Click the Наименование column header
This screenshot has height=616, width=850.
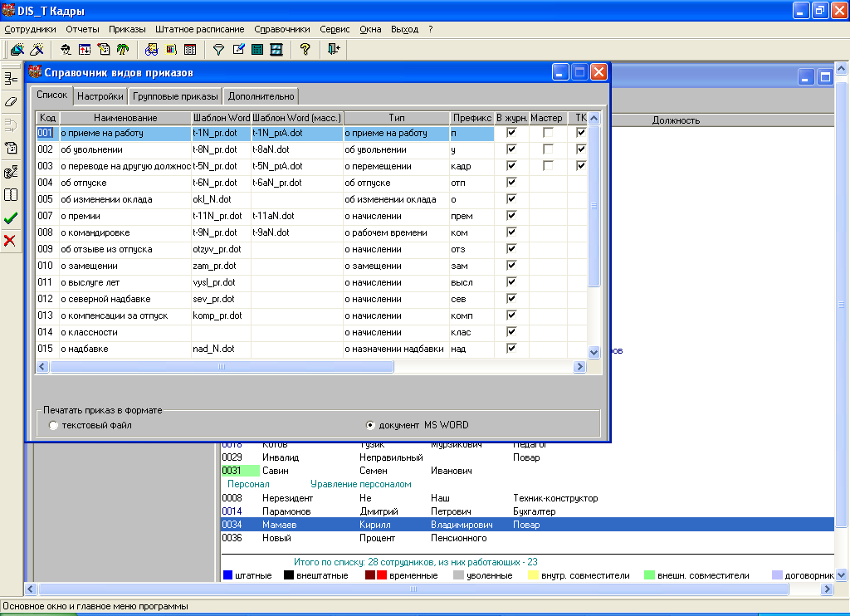click(x=125, y=118)
